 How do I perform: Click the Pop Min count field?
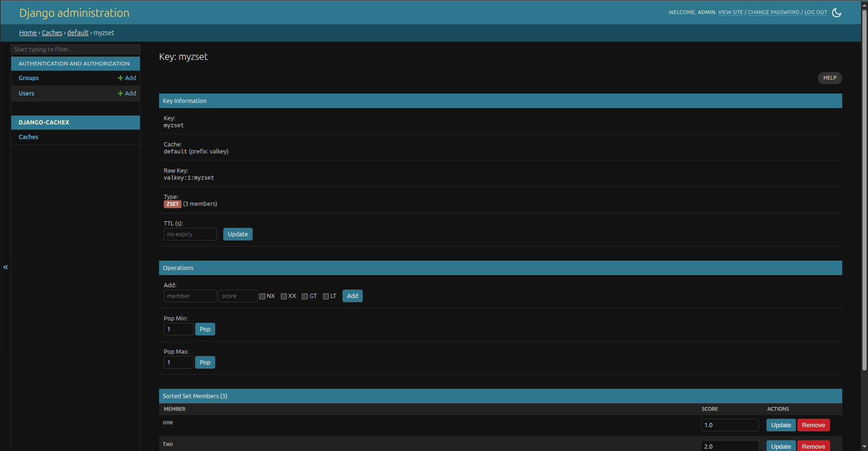[178, 329]
